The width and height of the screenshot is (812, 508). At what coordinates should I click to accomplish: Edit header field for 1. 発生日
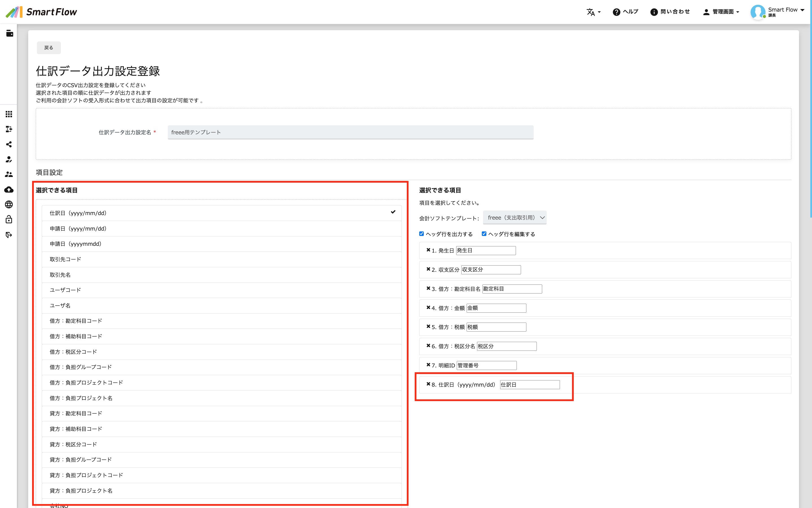click(486, 251)
